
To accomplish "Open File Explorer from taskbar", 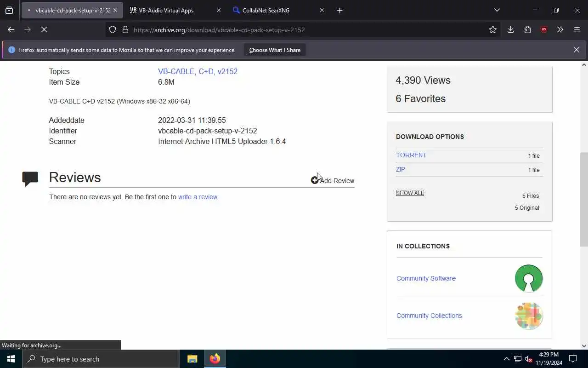I will [x=192, y=359].
